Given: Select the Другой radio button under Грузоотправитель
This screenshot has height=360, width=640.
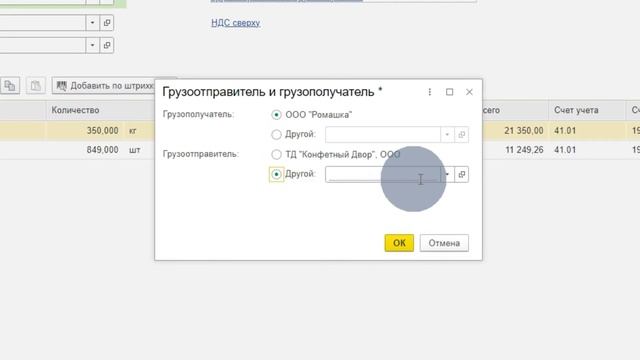Looking at the screenshot, I should [x=276, y=174].
